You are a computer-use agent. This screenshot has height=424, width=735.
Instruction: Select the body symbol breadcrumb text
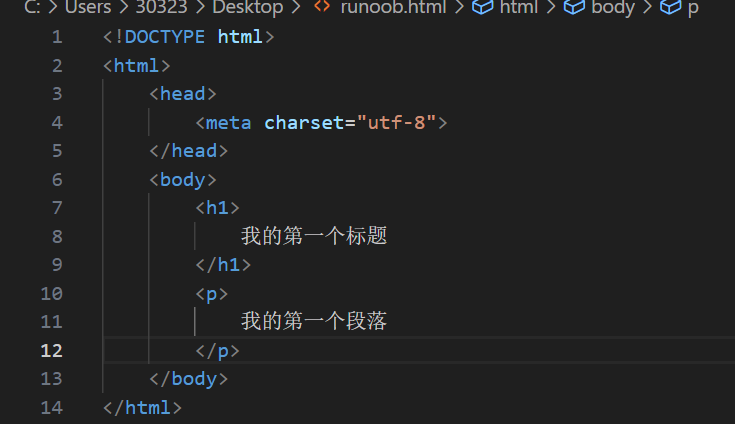(613, 8)
